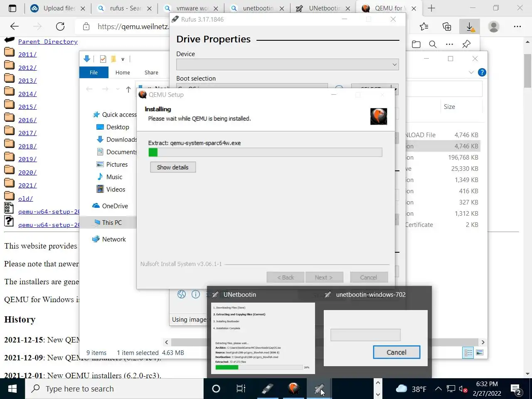Open the 2021/ directory link
The image size is (532, 399).
click(27, 185)
